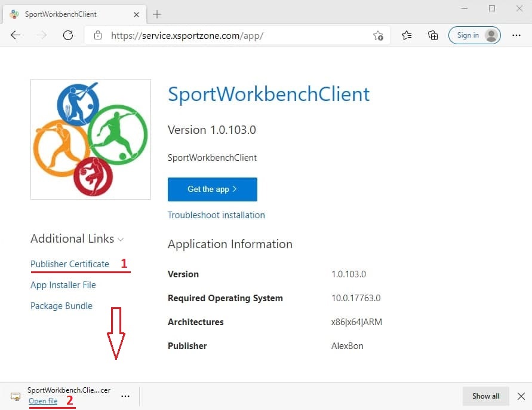532x410 pixels.
Task: Open the App Installer File link
Action: [63, 285]
